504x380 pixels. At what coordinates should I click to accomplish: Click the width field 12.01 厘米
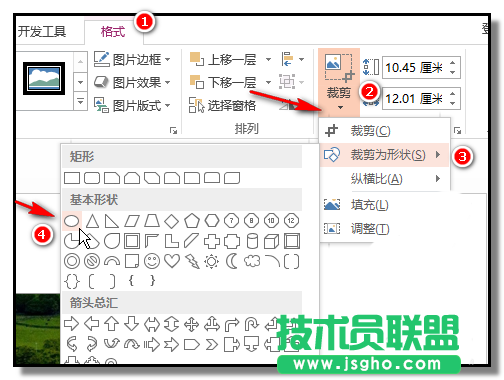[415, 99]
